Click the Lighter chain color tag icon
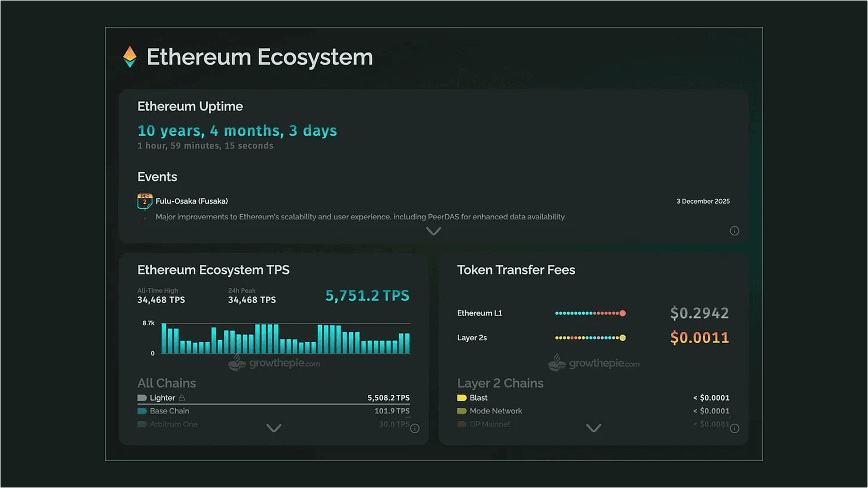 click(x=142, y=398)
